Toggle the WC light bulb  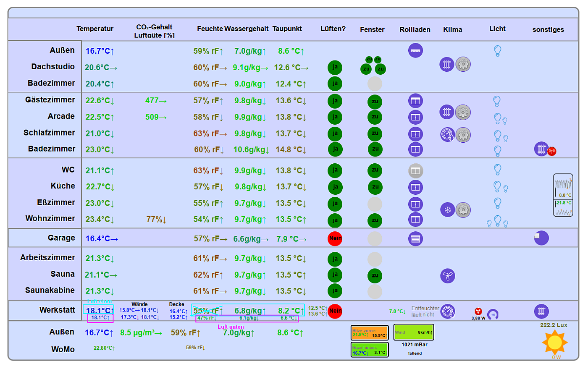point(498,170)
